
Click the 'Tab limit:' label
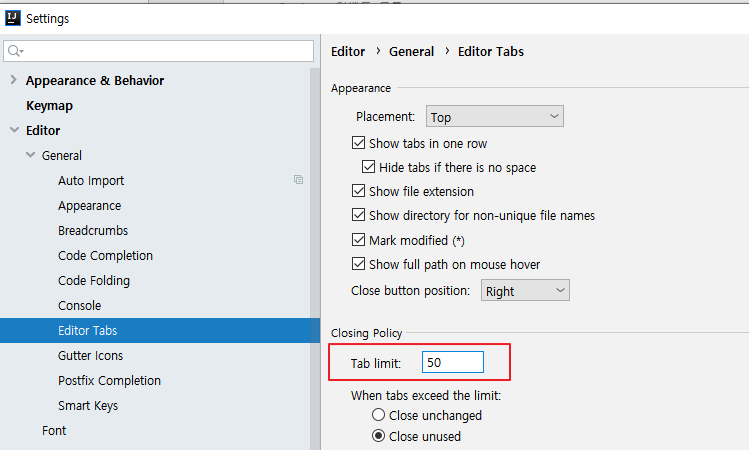point(375,364)
